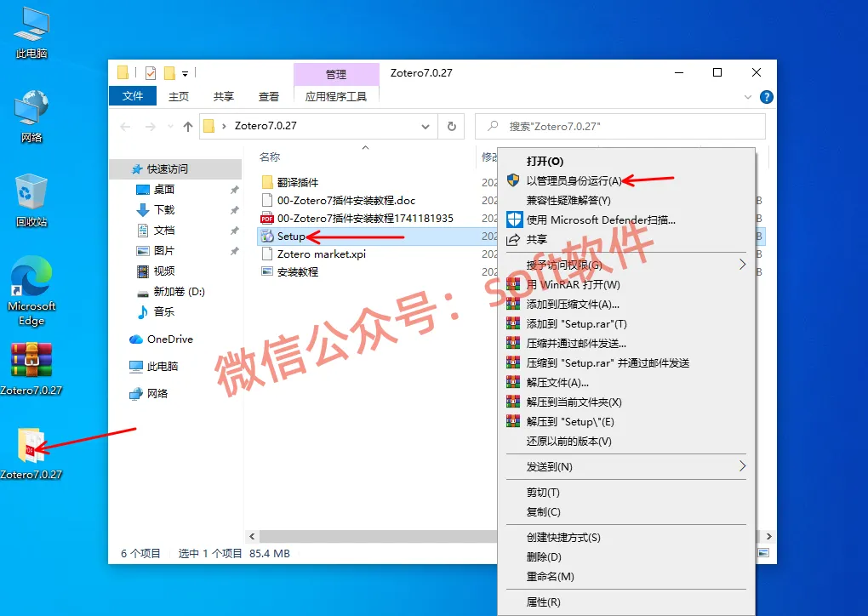This screenshot has height=616, width=868.
Task: Open 桌面 in the navigation pane
Action: click(164, 189)
